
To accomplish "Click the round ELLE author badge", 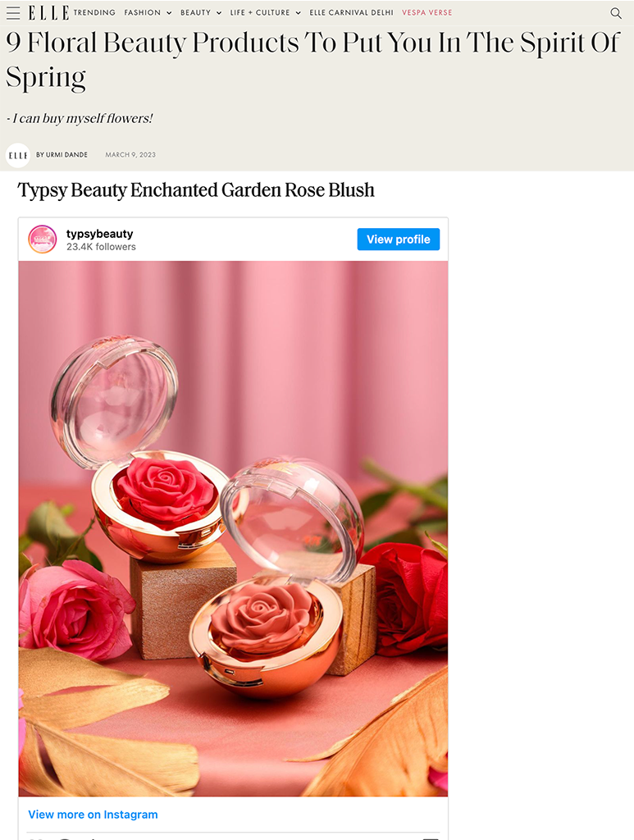I will 18,155.
